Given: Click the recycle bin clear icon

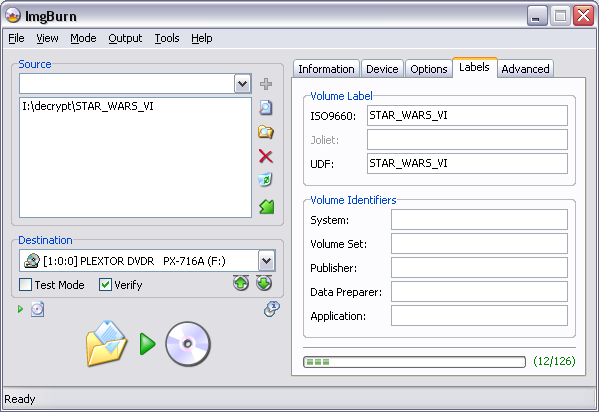Looking at the screenshot, I should pos(265,180).
